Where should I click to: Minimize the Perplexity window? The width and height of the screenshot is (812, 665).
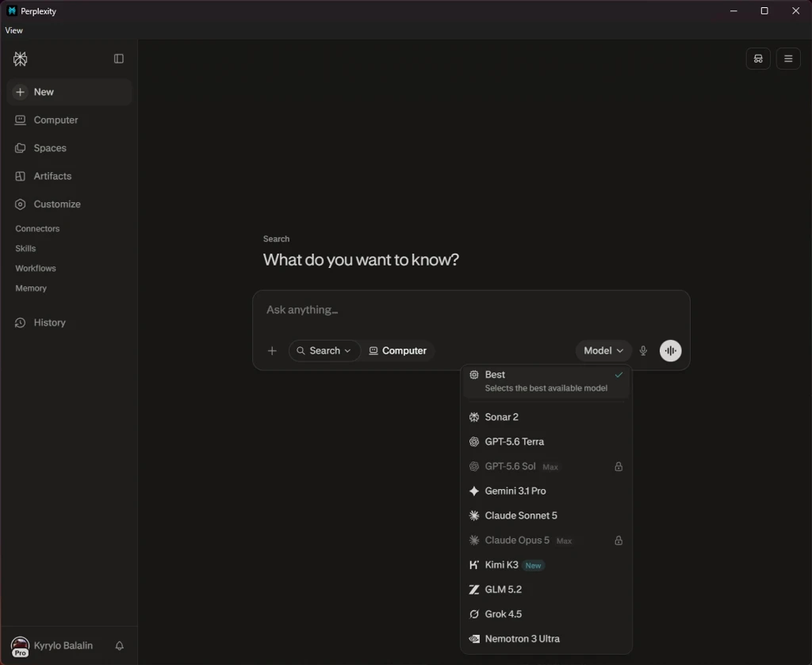tap(733, 11)
